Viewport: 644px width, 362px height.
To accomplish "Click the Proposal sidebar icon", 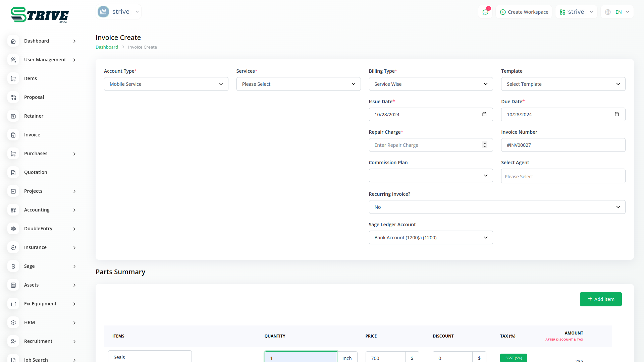I will click(x=13, y=97).
